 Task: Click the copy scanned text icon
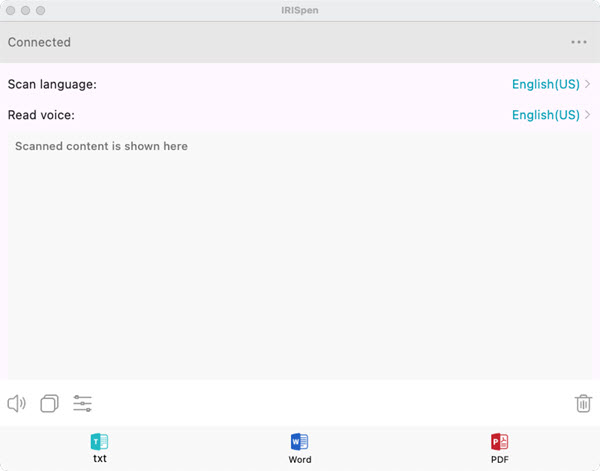tap(49, 403)
